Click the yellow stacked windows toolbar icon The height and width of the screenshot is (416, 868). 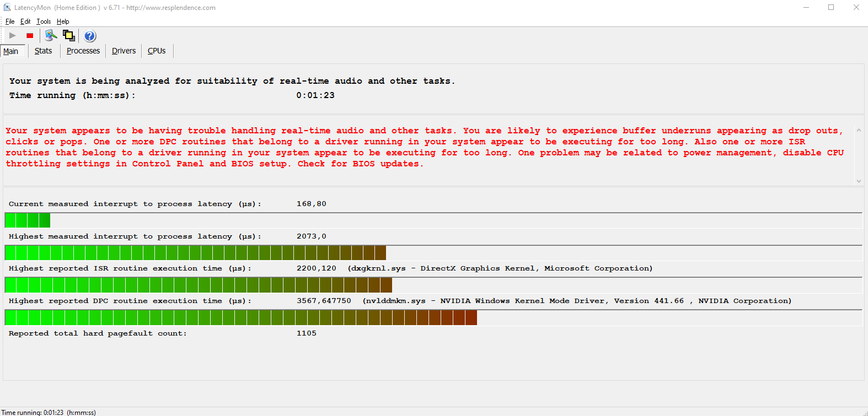[69, 36]
